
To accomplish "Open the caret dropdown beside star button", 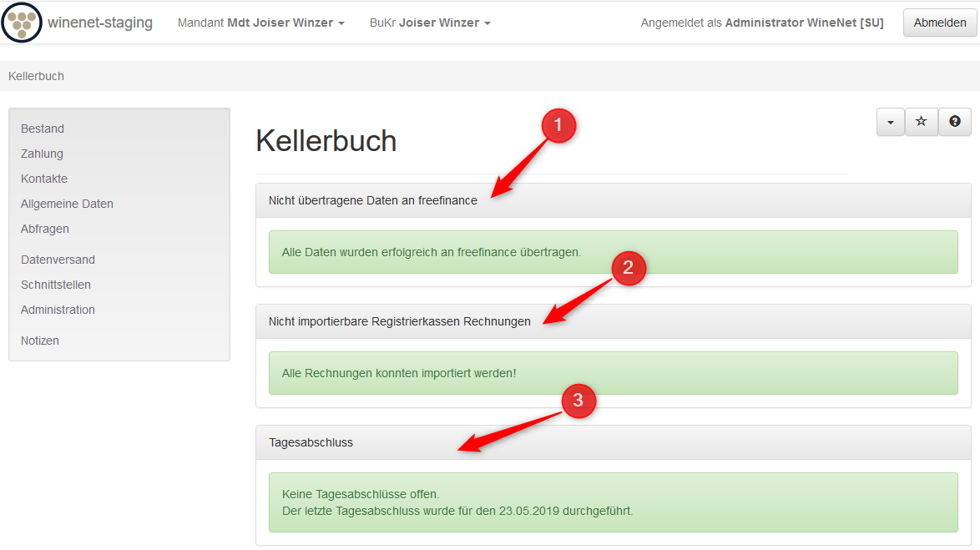I will pyautogui.click(x=891, y=122).
